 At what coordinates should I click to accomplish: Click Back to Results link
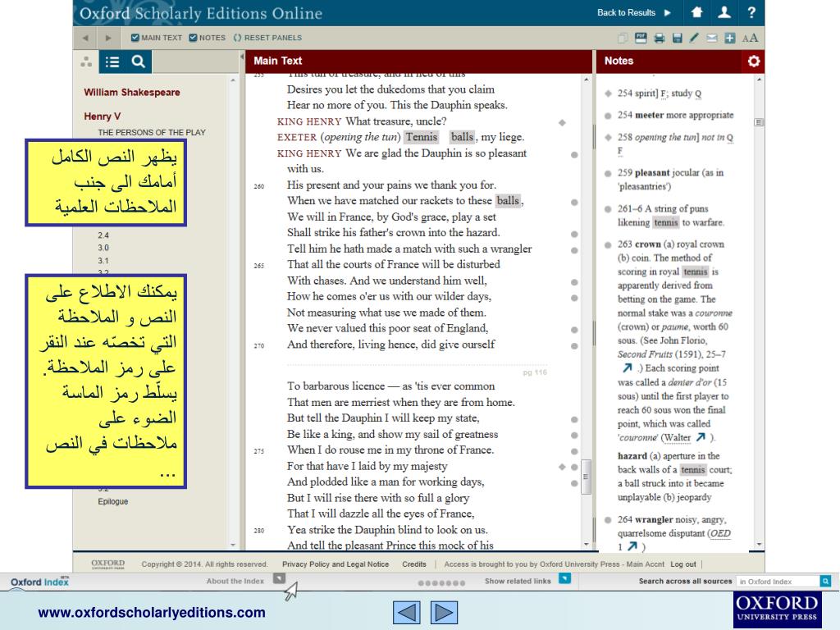[626, 12]
